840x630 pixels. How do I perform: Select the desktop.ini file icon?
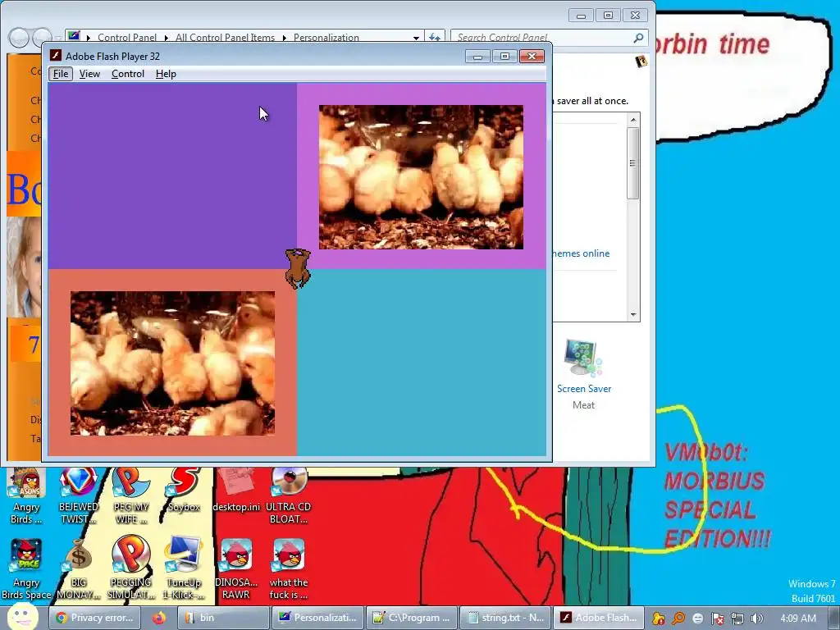(236, 492)
